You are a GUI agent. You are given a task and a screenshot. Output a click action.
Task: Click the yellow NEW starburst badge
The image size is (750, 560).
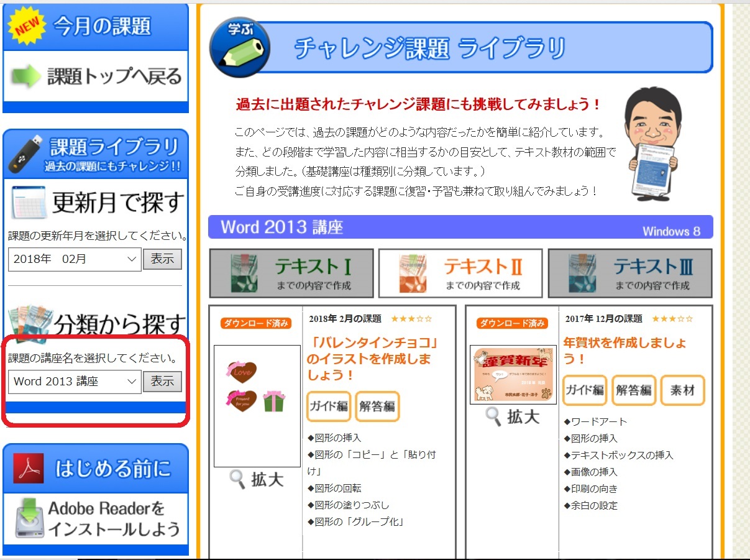coord(25,26)
